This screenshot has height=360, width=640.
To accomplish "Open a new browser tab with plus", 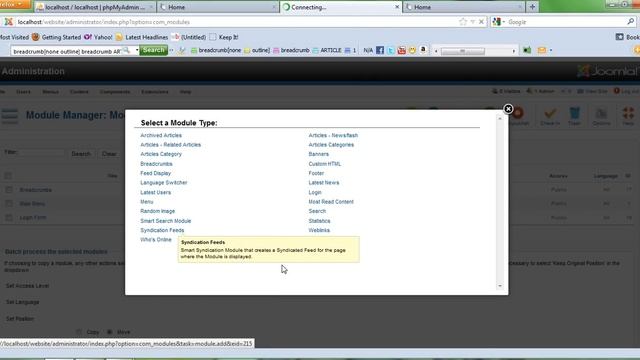I will point(532,7).
